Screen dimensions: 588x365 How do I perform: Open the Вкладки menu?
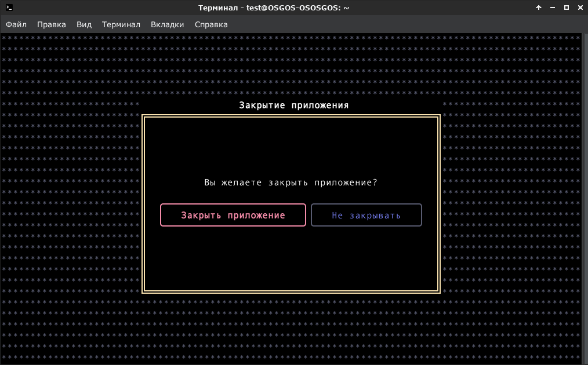point(167,24)
